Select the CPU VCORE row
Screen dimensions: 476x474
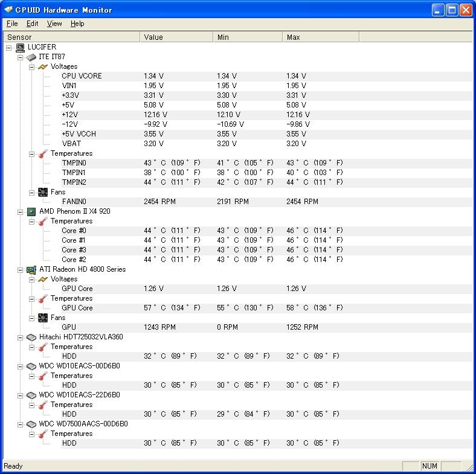click(266, 76)
